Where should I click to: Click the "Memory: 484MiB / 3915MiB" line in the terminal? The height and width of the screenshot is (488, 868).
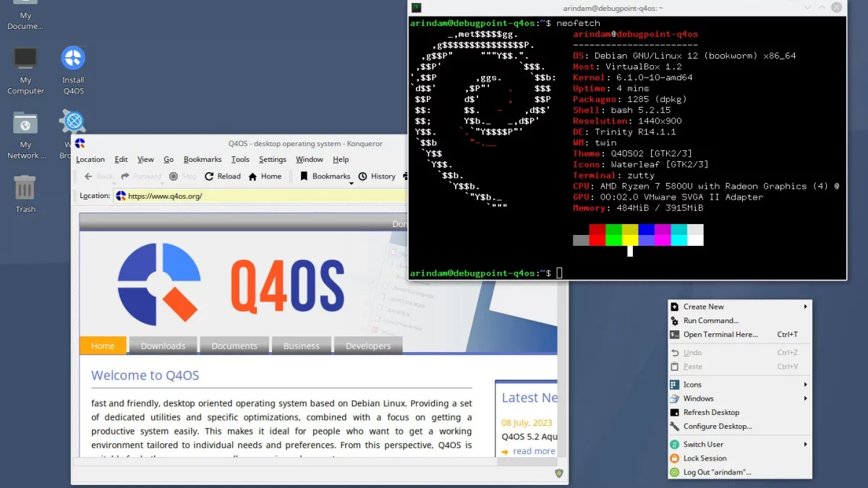tap(638, 208)
